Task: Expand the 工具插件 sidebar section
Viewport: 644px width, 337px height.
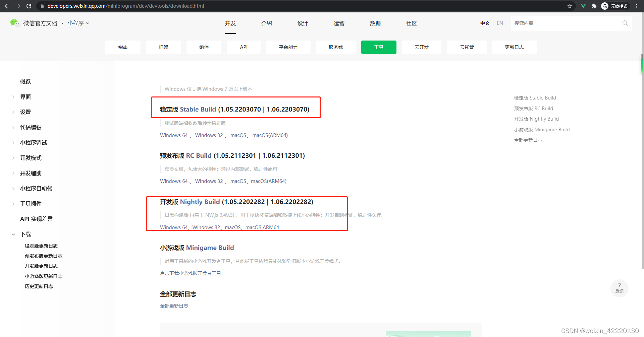Action: point(13,204)
